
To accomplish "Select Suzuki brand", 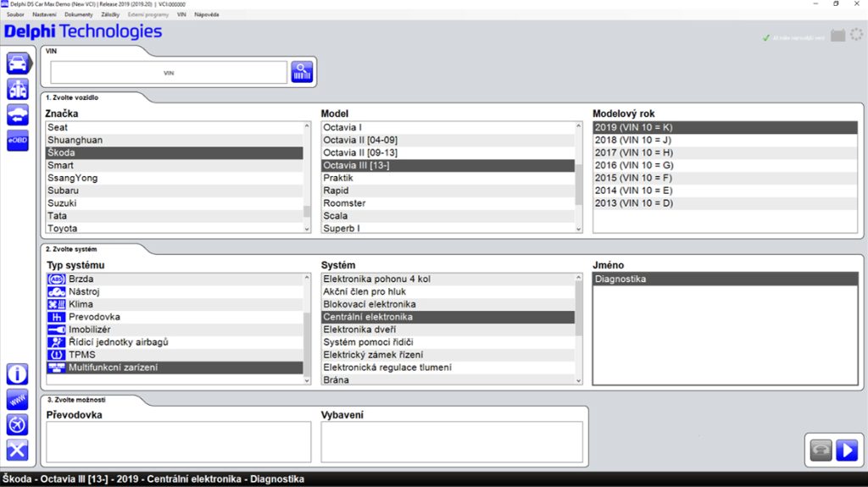I will coord(174,203).
